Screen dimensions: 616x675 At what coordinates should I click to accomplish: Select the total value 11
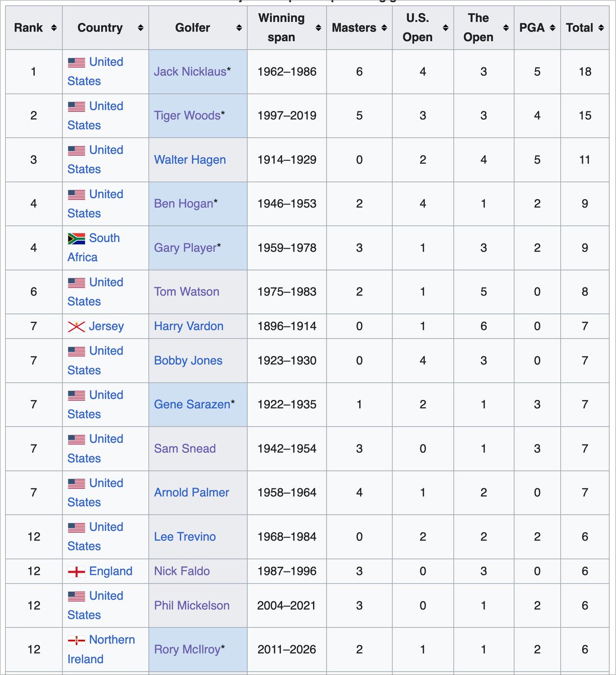pyautogui.click(x=585, y=160)
